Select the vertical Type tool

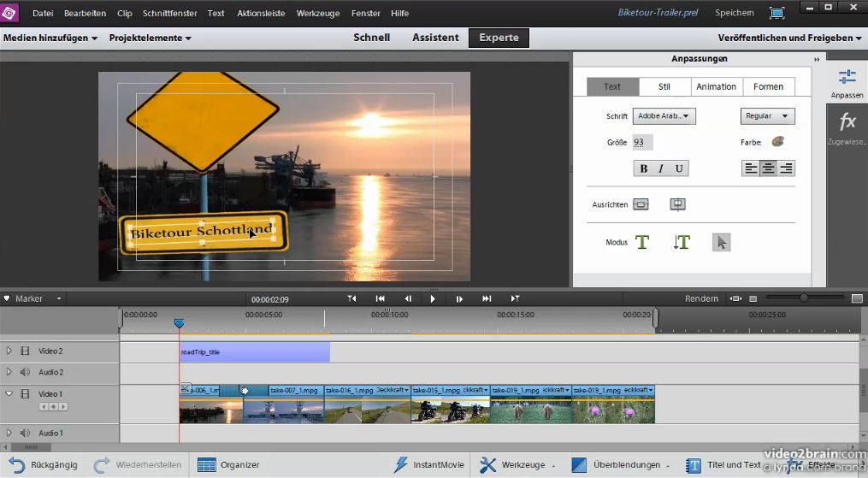[682, 242]
